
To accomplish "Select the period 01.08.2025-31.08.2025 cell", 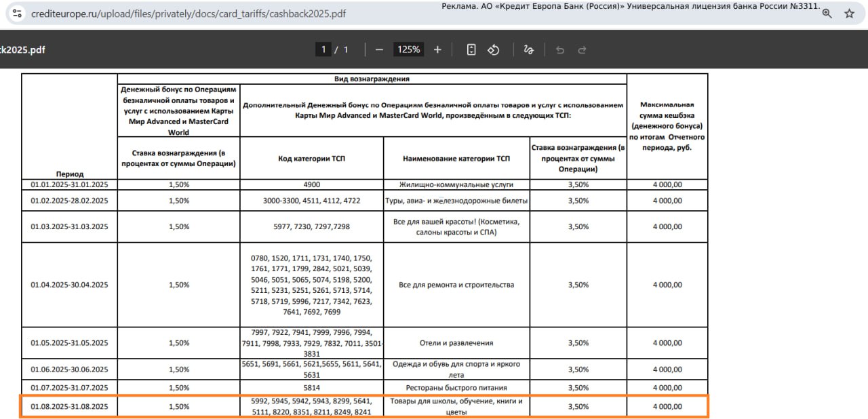I will coord(70,407).
